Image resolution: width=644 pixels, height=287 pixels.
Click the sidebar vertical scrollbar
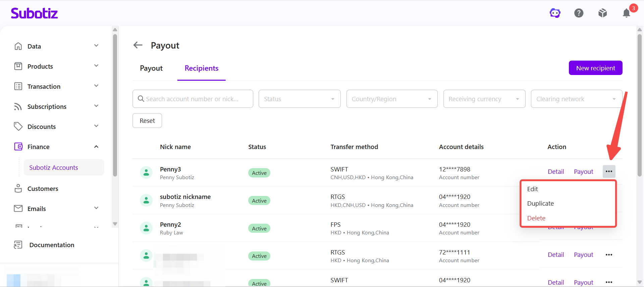click(115, 105)
